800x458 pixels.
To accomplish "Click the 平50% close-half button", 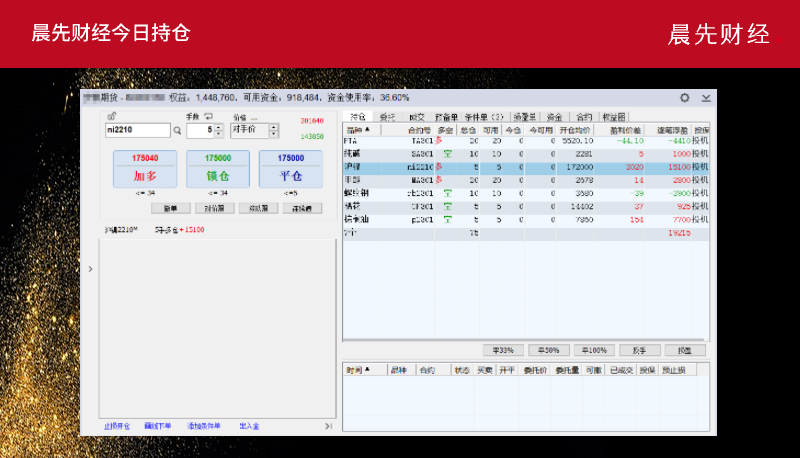I will click(548, 351).
